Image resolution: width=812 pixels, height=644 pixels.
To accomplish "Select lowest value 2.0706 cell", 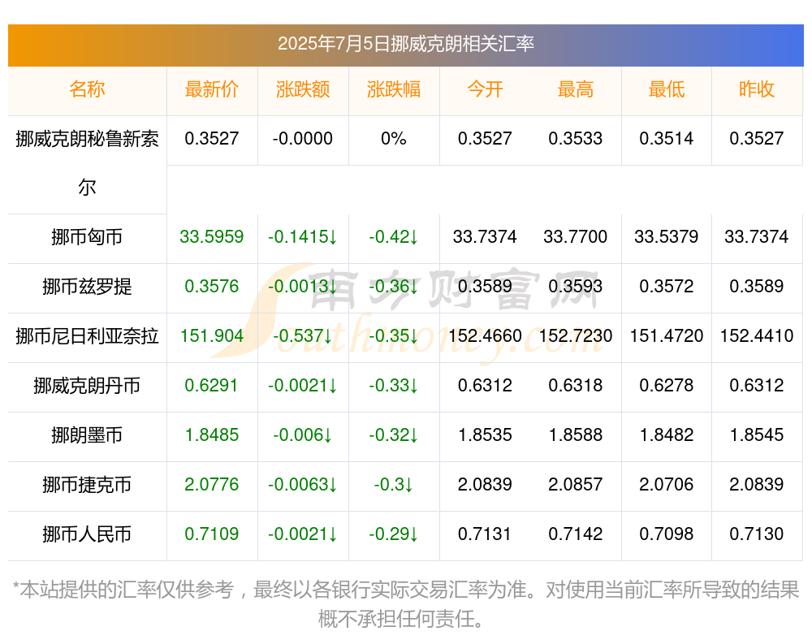I will coord(667,485).
